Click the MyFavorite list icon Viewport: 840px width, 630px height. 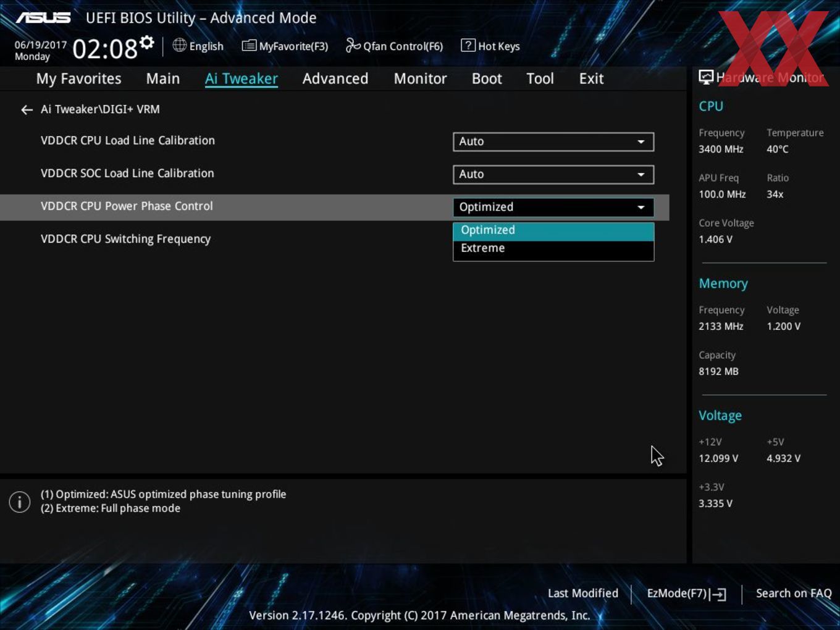[x=249, y=46]
